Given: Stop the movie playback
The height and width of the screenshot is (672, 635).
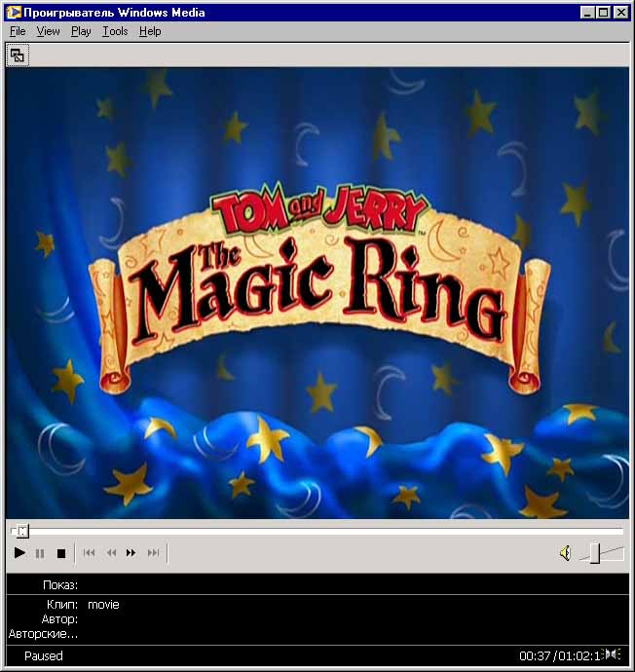Looking at the screenshot, I should tap(61, 553).
